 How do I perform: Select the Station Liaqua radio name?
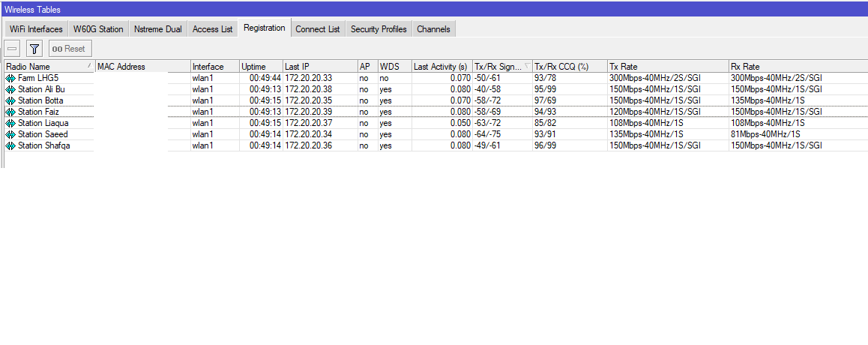pyautogui.click(x=43, y=123)
